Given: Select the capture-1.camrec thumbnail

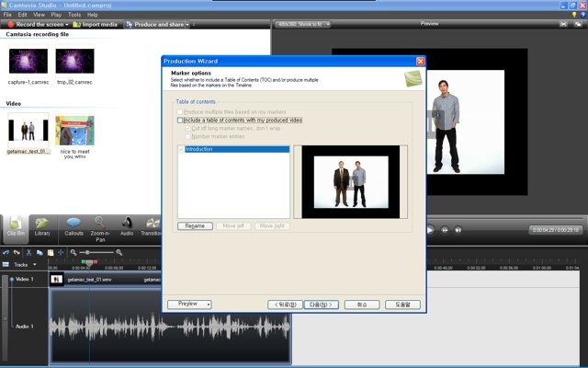Looking at the screenshot, I should coord(28,61).
